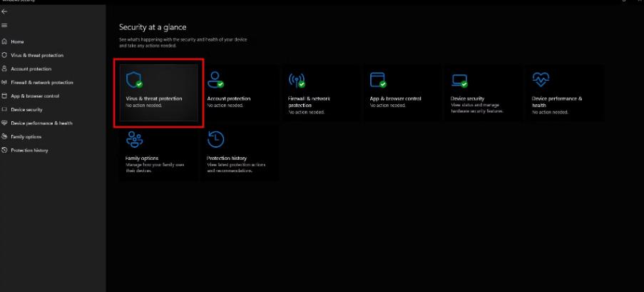Click the Virus & threat protection shield tile icon

pos(134,80)
